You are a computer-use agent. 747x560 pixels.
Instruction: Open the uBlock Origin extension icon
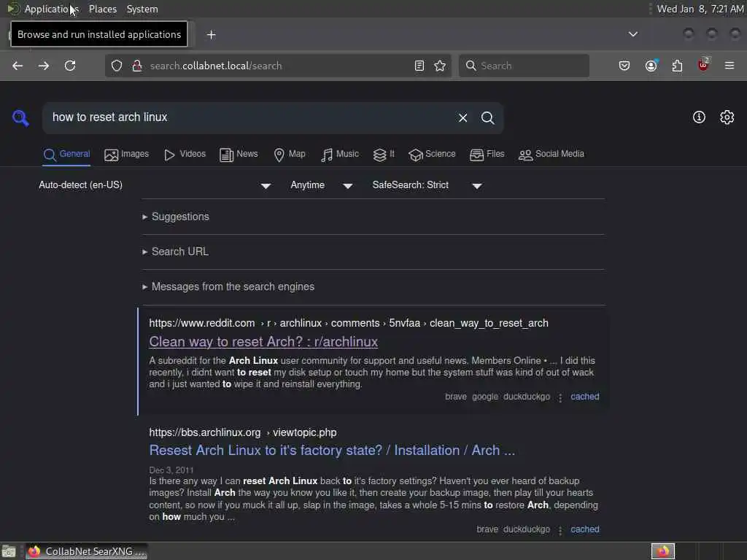coord(703,65)
